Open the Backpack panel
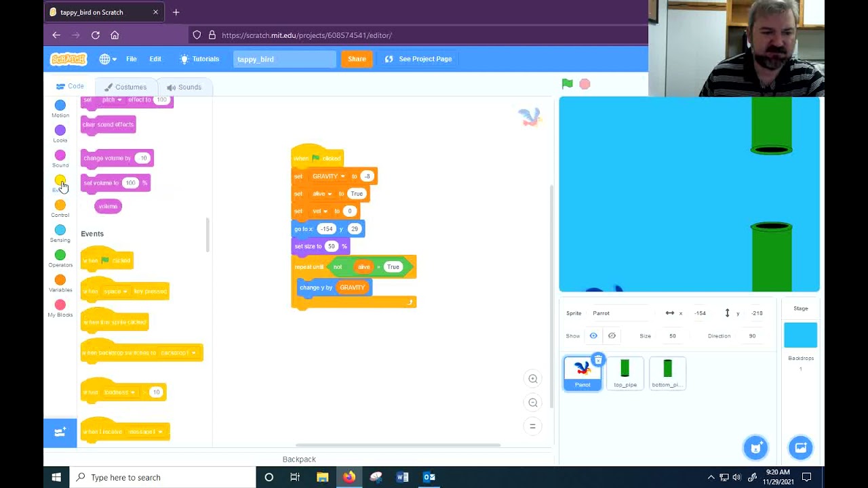 [299, 459]
